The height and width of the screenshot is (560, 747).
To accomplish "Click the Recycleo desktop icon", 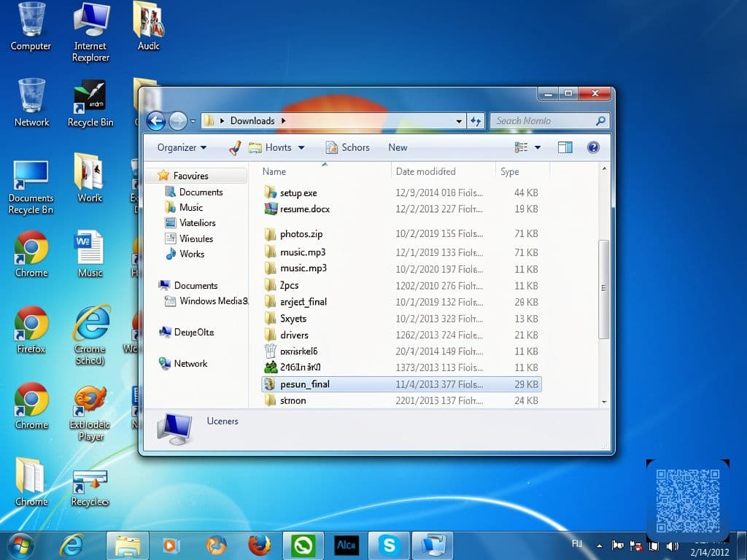I will (90, 488).
